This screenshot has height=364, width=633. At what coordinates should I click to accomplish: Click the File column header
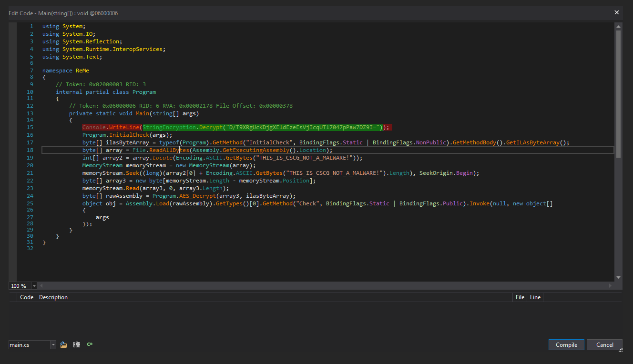click(x=520, y=297)
